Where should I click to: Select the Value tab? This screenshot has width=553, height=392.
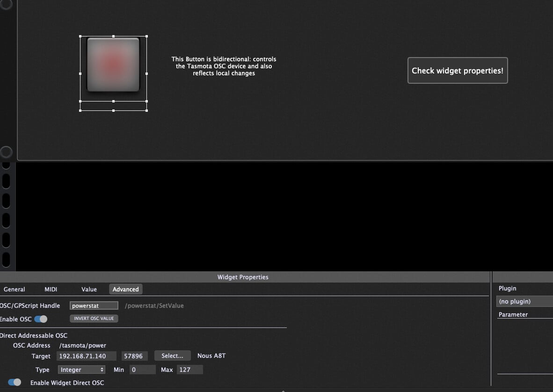[89, 290]
